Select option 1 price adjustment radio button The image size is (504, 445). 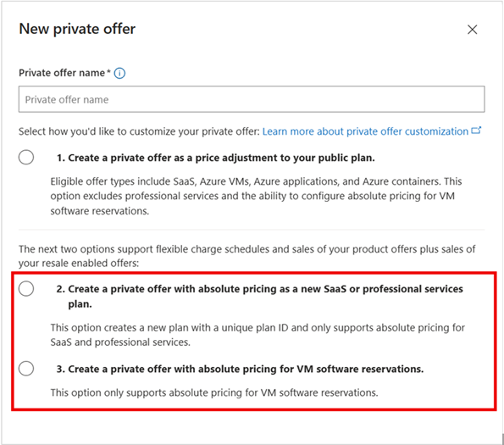[26, 157]
